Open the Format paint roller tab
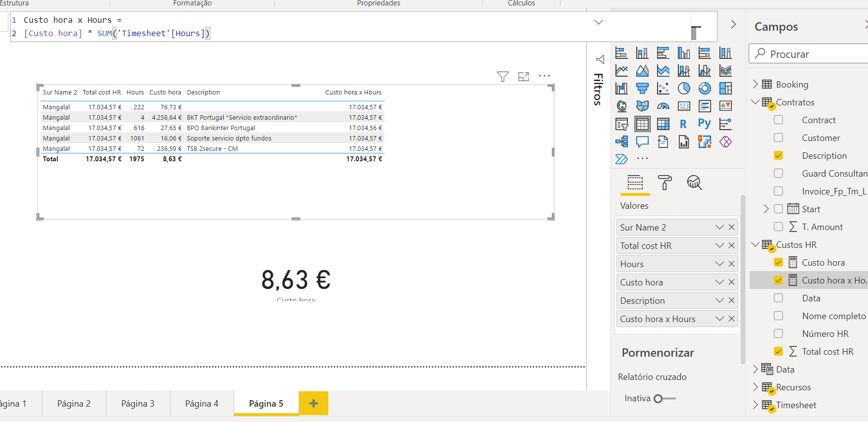Image resolution: width=868 pixels, height=422 pixels. pyautogui.click(x=665, y=183)
